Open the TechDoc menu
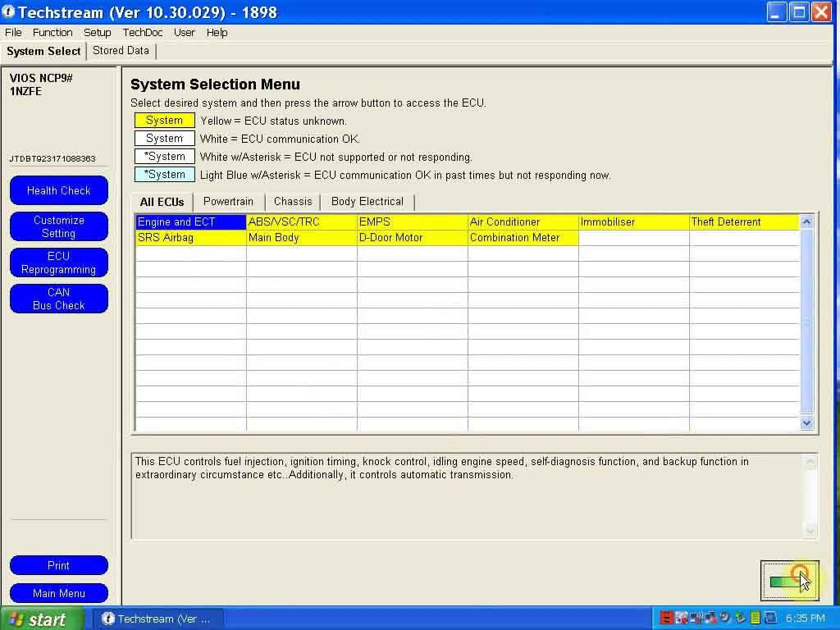Viewport: 840px width, 630px height. [x=143, y=33]
